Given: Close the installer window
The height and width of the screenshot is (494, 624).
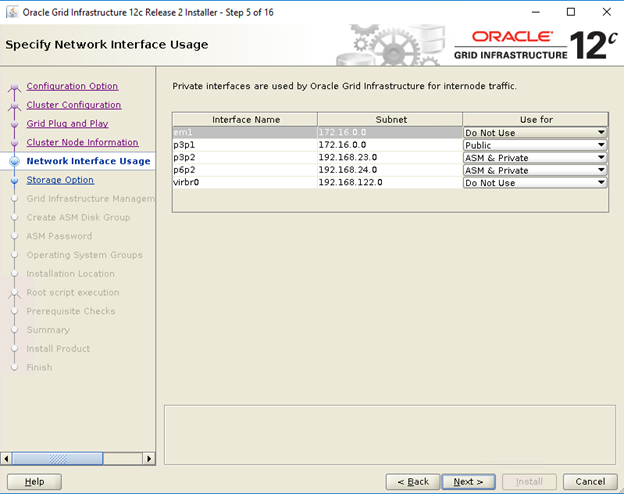Looking at the screenshot, I should (606, 12).
